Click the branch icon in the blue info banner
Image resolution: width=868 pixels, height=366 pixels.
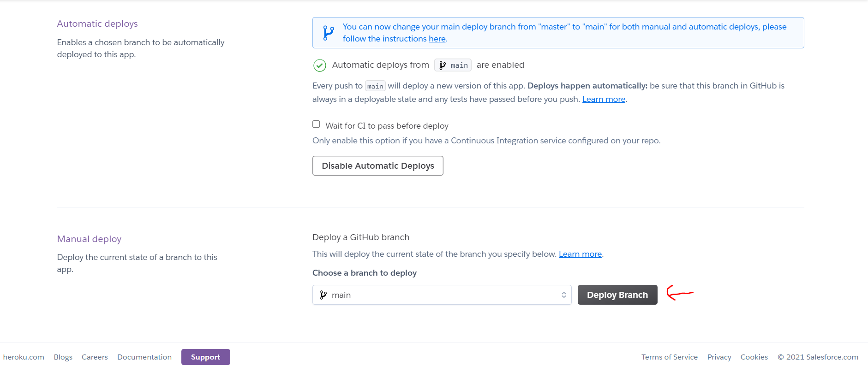(x=328, y=33)
